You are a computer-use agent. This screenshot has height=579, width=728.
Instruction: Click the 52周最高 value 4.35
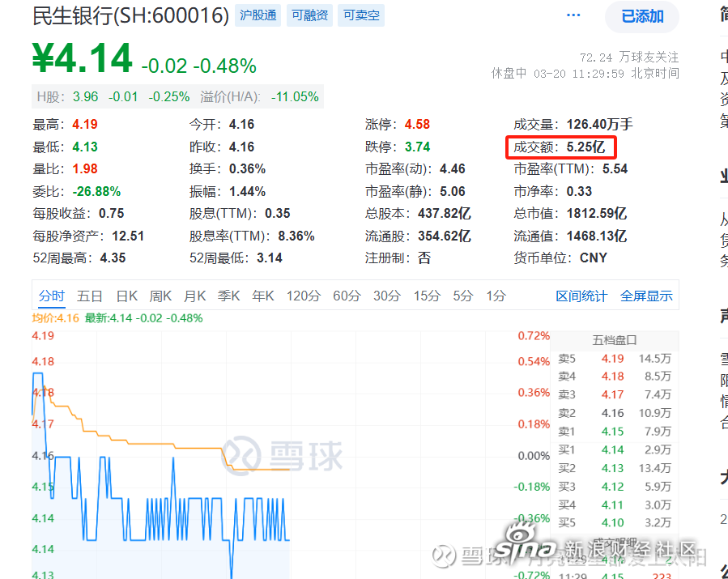pyautogui.click(x=113, y=258)
